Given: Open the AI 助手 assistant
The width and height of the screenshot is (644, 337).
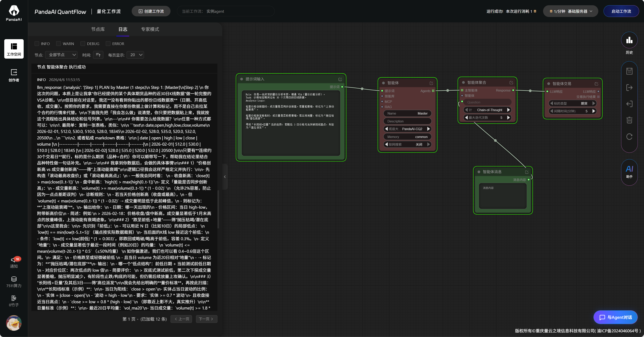Looking at the screenshot, I should tap(629, 172).
